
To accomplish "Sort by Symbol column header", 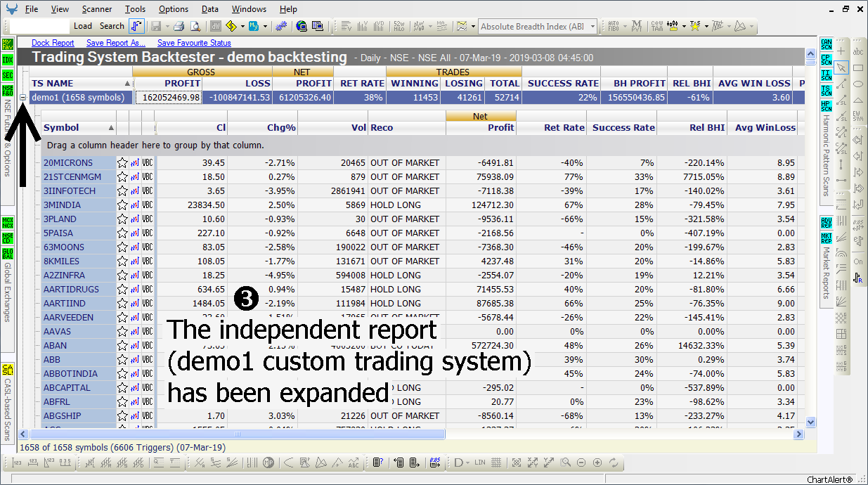I will tap(79, 127).
